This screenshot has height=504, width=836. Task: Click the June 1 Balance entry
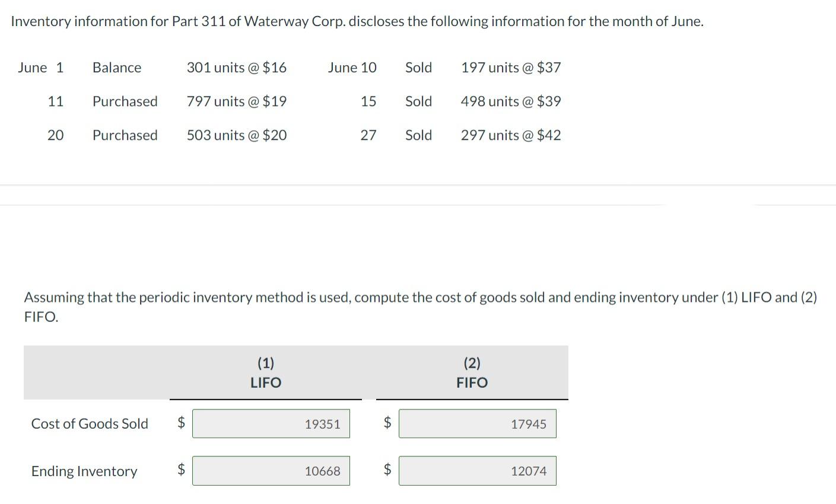117,68
